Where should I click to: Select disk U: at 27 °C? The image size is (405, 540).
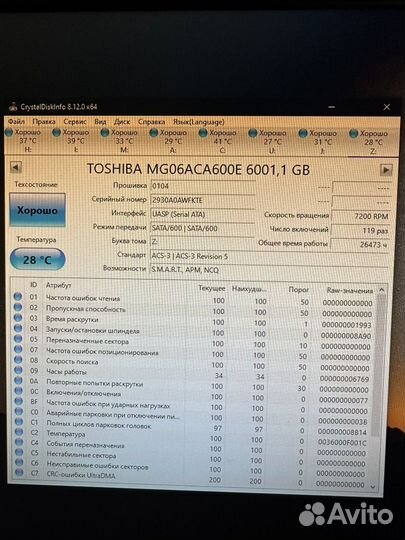click(x=268, y=142)
